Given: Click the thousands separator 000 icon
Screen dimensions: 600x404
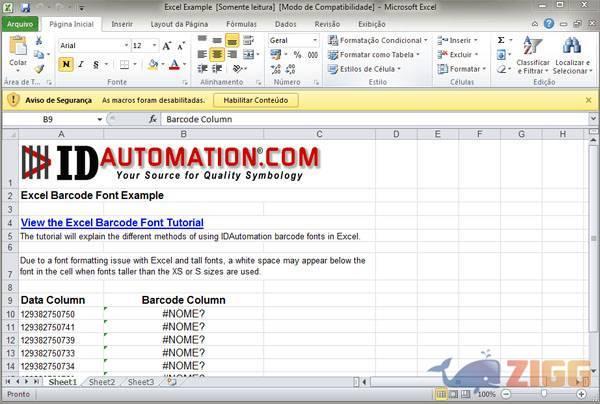Looking at the screenshot, I should 313,55.
